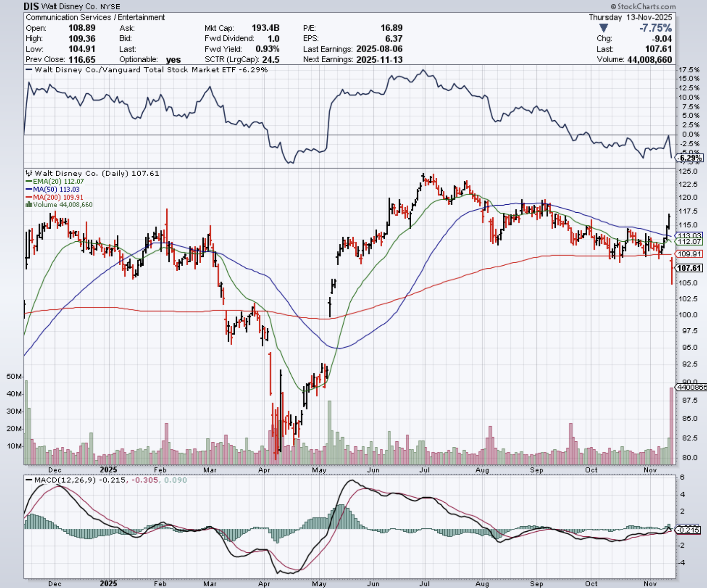The image size is (707, 588).
Task: Click the 113.03 MA(50) axis value label
Action: coord(689,235)
